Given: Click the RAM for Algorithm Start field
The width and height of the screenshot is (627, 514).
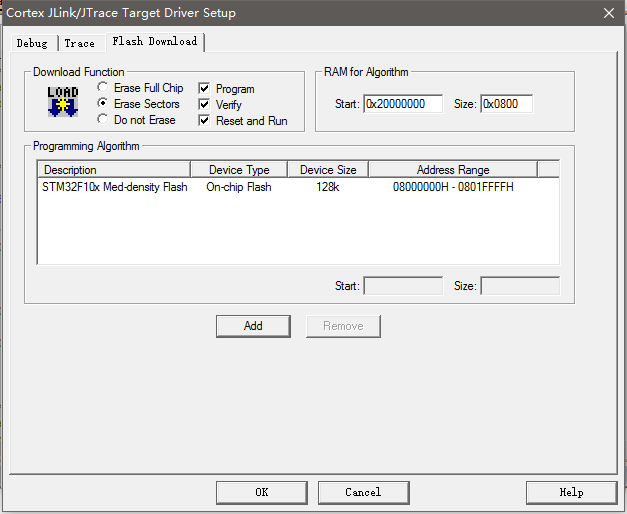Looking at the screenshot, I should [403, 104].
